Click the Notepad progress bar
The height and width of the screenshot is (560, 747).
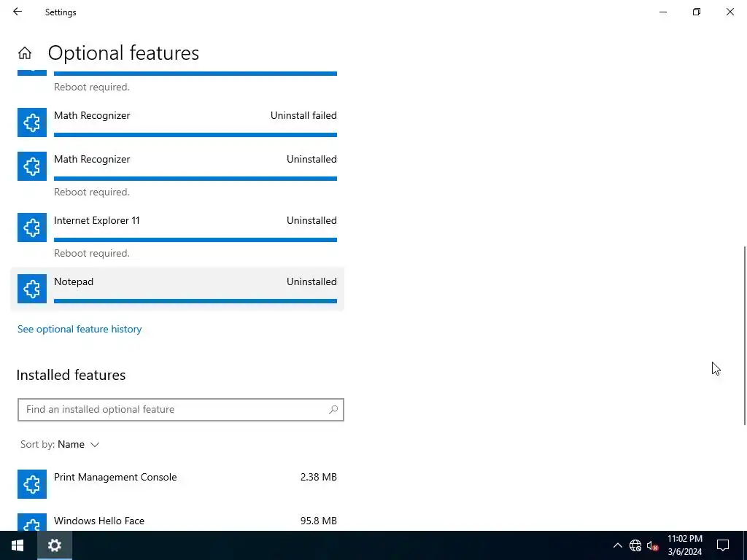(x=196, y=301)
